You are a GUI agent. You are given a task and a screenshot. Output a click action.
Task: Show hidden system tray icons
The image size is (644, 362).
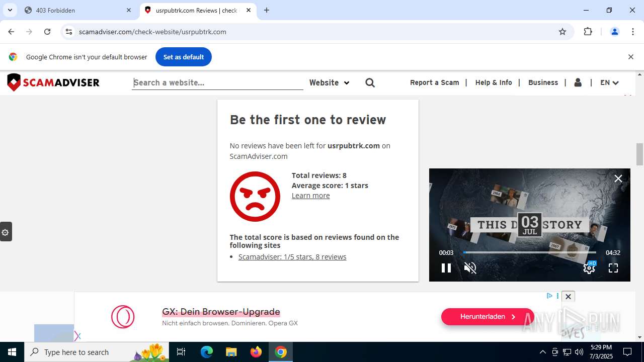[542, 352]
